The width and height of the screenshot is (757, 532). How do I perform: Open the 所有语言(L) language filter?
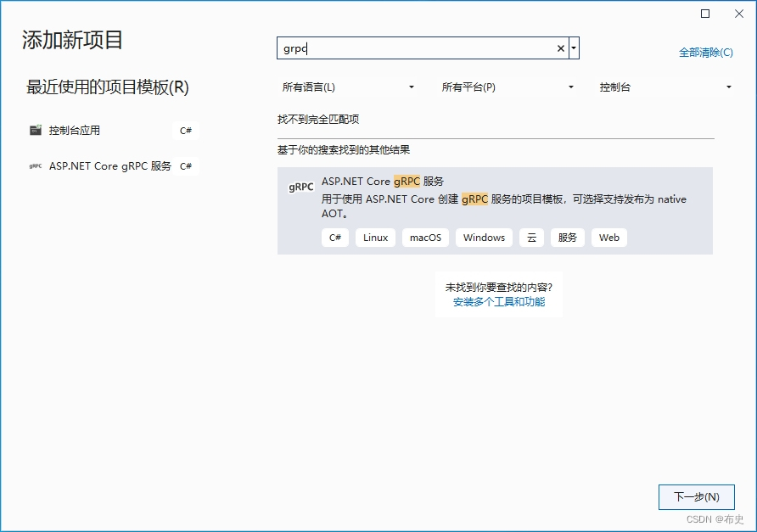(x=348, y=87)
